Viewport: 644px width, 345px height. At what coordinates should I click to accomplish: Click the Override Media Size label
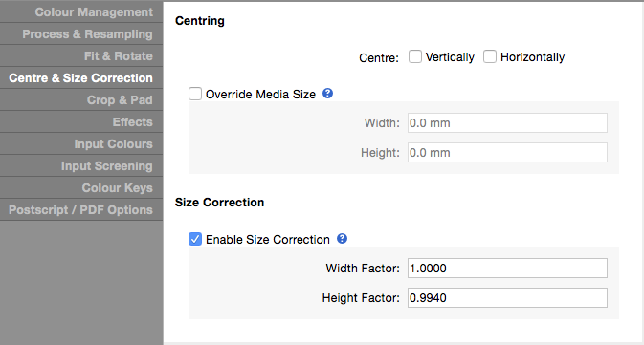(260, 95)
